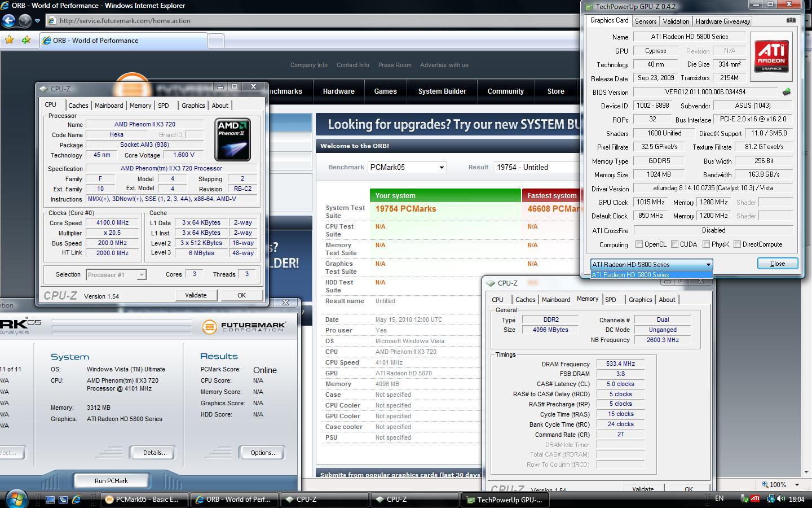Select the Games menu on Futuremark site
This screenshot has height=508, width=812.
(385, 91)
